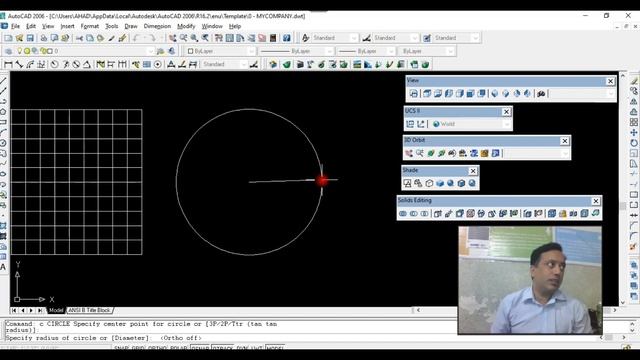The image size is (640, 360).
Task: Open the Draw menu
Action: [131, 26]
